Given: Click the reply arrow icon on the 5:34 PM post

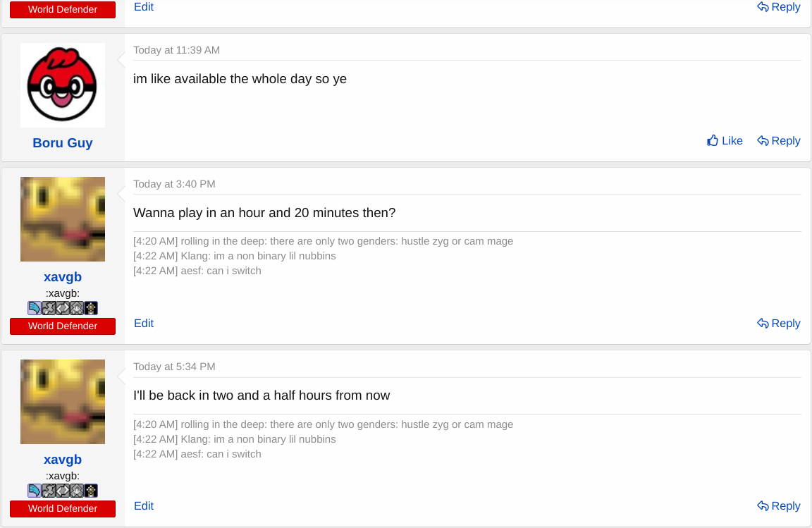Looking at the screenshot, I should pyautogui.click(x=763, y=506).
